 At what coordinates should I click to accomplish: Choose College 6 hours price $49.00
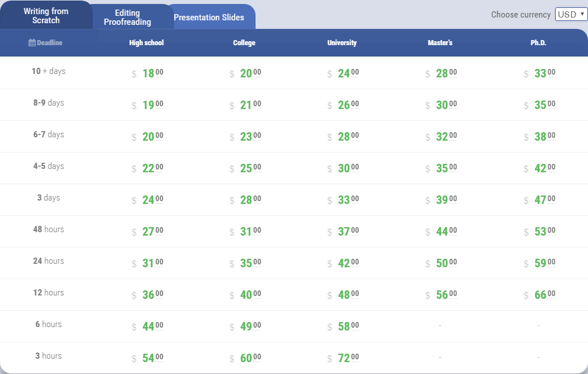coord(245,326)
